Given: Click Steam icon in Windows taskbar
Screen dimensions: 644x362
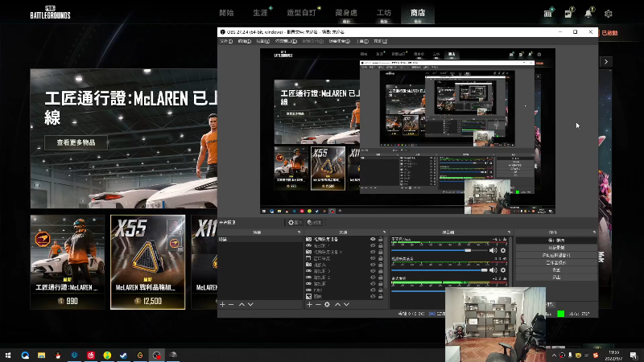Looking at the screenshot, I should [124, 355].
